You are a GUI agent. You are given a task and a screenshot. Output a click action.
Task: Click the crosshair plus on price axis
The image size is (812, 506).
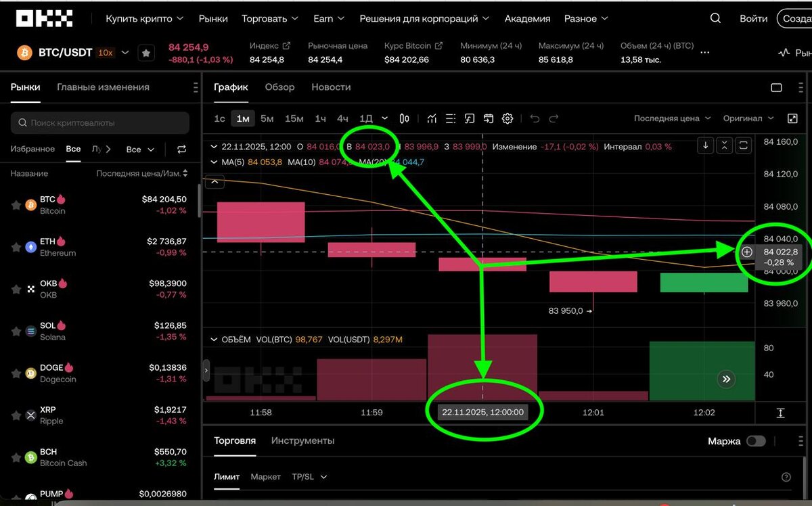coord(746,252)
